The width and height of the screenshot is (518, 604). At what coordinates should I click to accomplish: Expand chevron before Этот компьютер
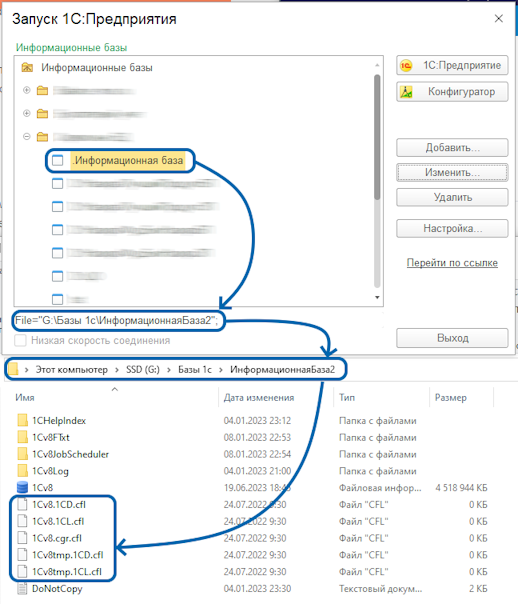click(x=27, y=370)
